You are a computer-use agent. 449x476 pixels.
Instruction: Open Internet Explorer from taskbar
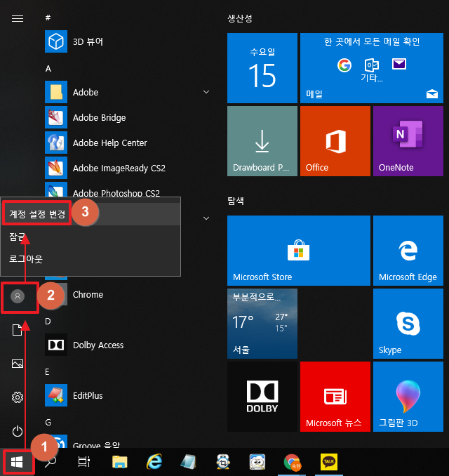(154, 462)
